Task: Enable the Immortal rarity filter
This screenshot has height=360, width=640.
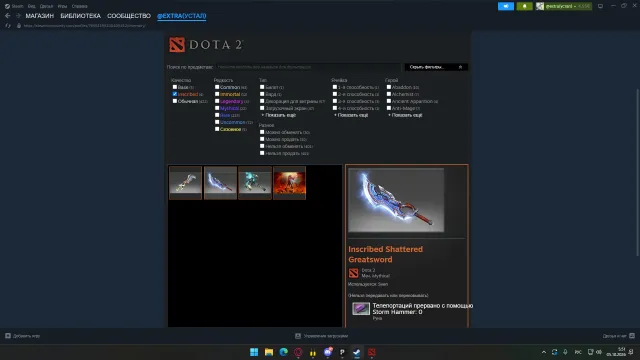Action: pyautogui.click(x=217, y=94)
